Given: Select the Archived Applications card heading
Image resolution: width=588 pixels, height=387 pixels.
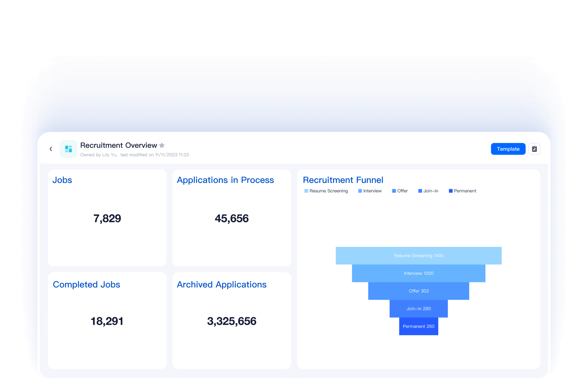Looking at the screenshot, I should pos(222,284).
